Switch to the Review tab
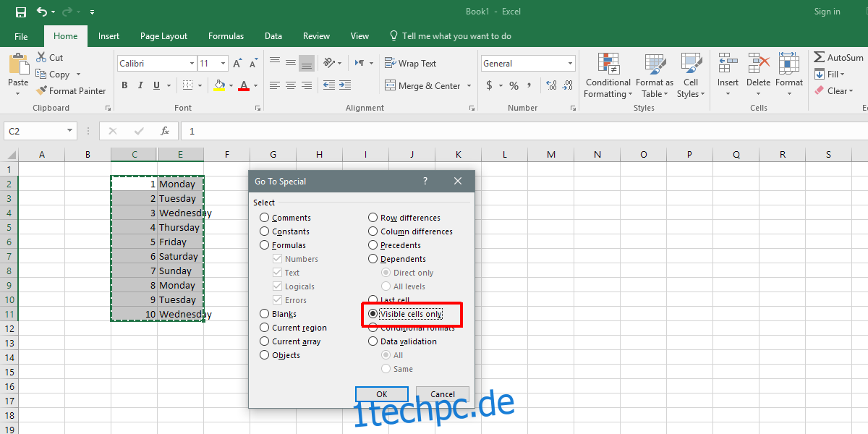Screen dimensions: 868x434 (x=316, y=36)
